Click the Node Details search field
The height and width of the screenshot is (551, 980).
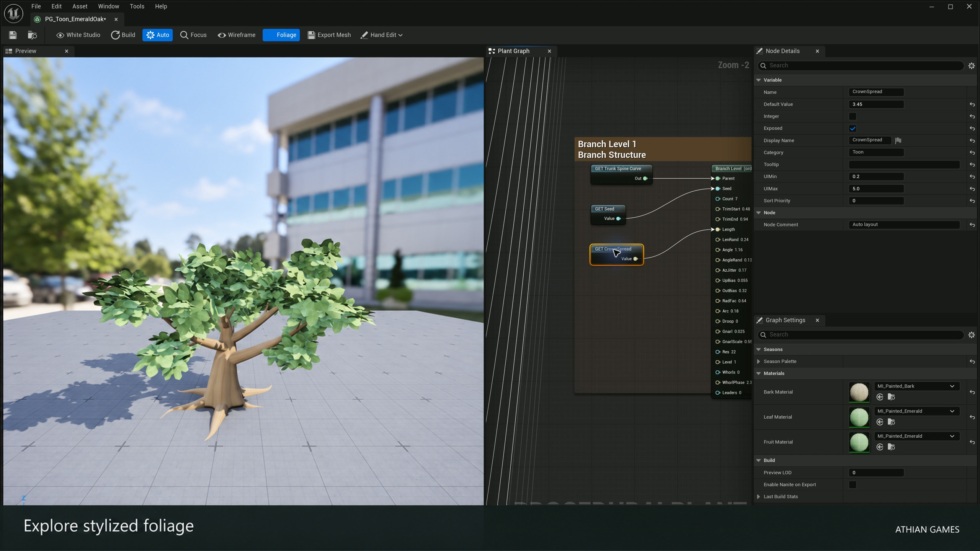click(x=861, y=66)
